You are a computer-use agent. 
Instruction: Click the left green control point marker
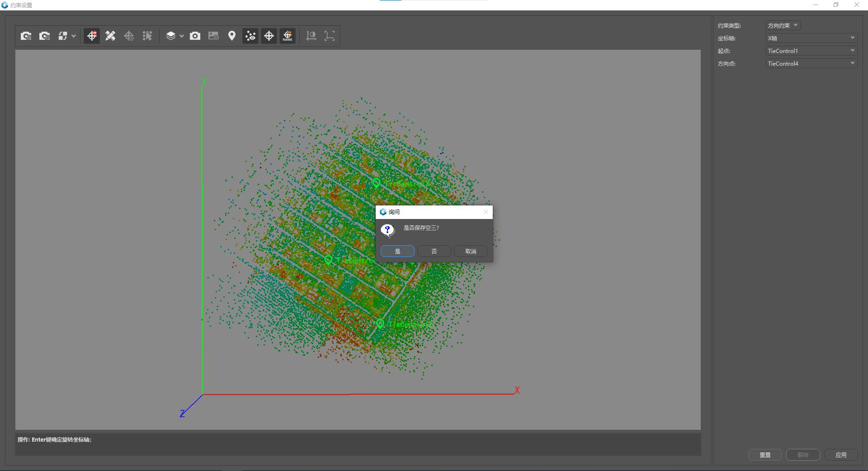pos(328,260)
